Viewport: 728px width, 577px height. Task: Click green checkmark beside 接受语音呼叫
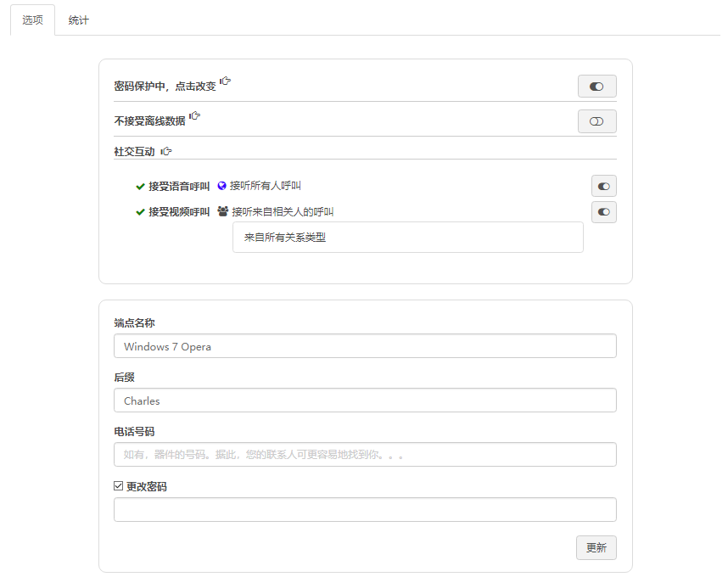(140, 187)
